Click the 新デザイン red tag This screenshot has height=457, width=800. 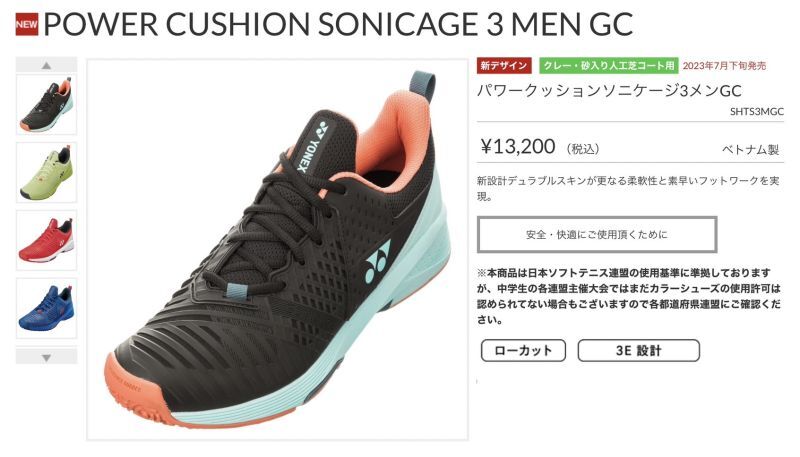(x=504, y=66)
